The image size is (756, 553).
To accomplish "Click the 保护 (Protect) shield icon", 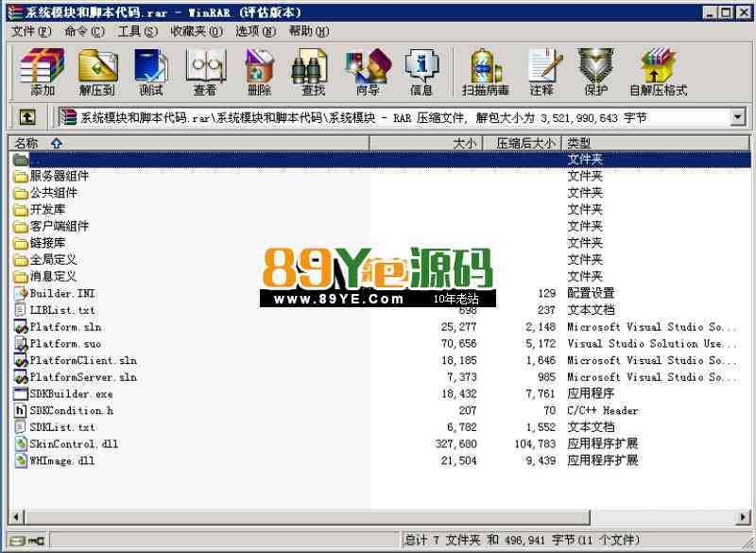I will coord(596,72).
